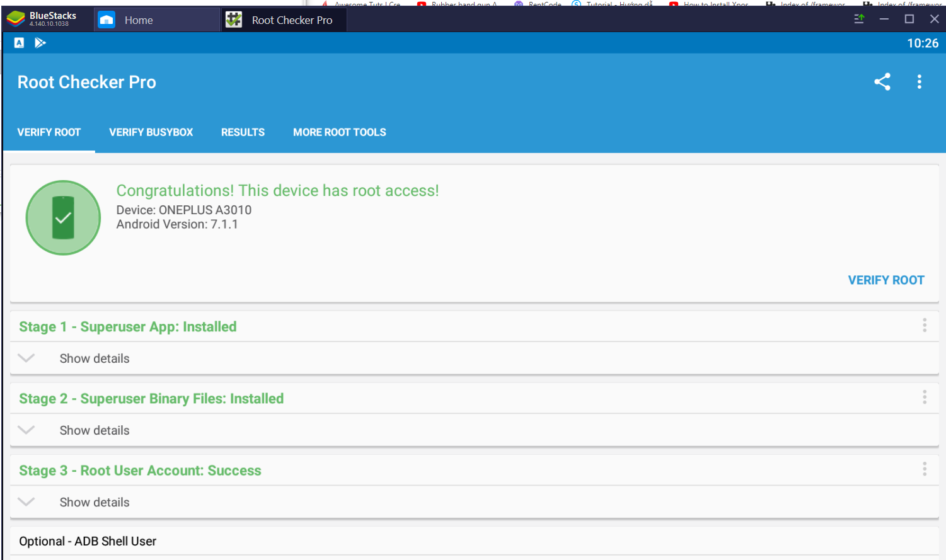Click the 'Android Version: 7.1.1' text
The height and width of the screenshot is (560, 946).
coord(177,224)
